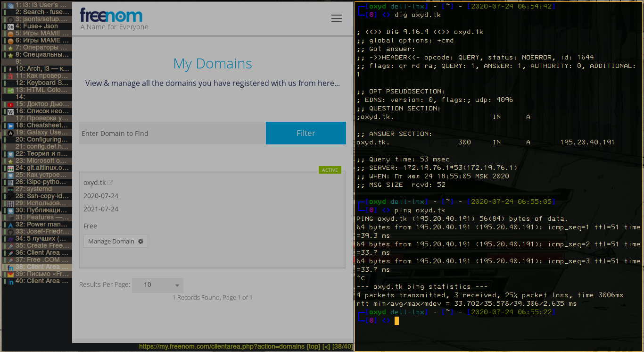Switch to tab 36 Client Area
Viewport: 644px width, 352px height.
click(37, 253)
